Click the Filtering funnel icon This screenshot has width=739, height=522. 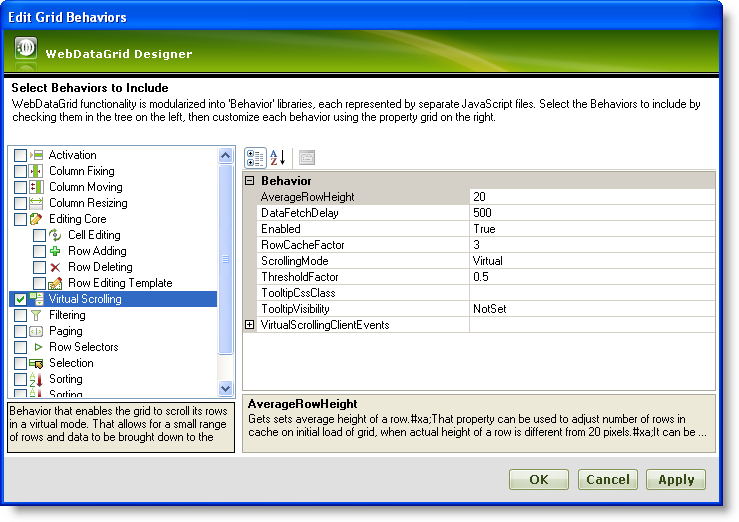coord(36,315)
